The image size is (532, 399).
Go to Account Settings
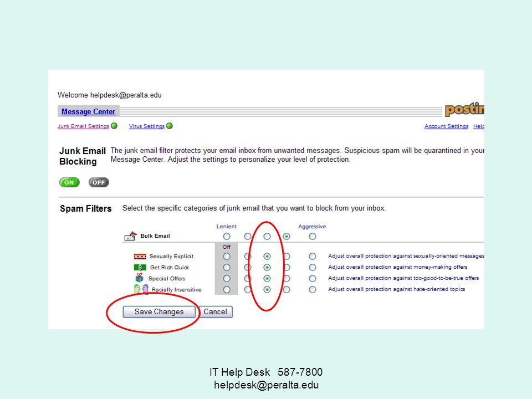click(446, 126)
